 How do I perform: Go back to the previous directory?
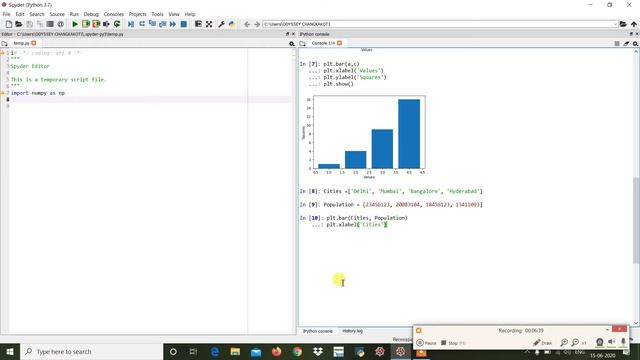coord(247,24)
